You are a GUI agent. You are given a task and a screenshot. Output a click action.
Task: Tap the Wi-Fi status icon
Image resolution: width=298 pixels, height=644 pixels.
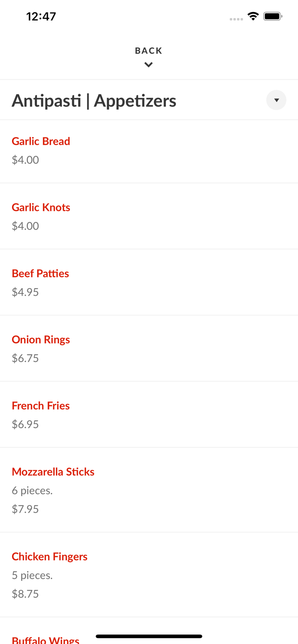pos(253,16)
